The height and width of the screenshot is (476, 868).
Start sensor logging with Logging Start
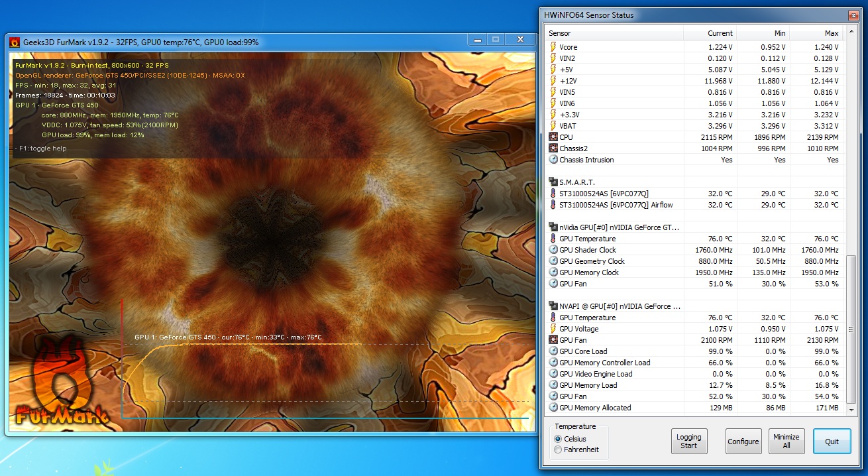pyautogui.click(x=688, y=441)
